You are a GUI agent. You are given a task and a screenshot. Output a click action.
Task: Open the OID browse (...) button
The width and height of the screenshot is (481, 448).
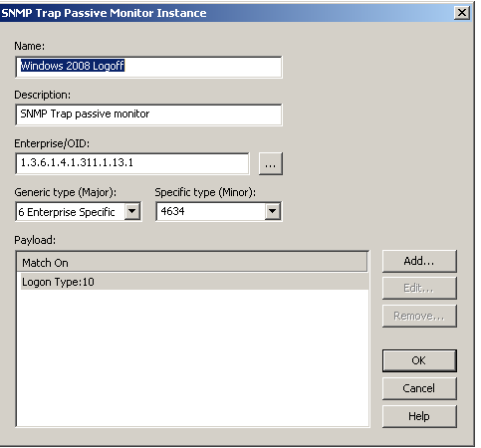(x=271, y=163)
